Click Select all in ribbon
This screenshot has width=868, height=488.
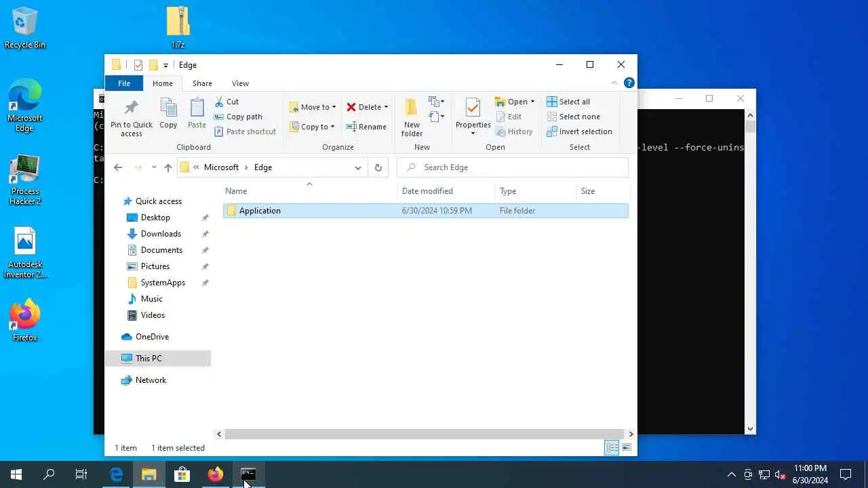[568, 102]
